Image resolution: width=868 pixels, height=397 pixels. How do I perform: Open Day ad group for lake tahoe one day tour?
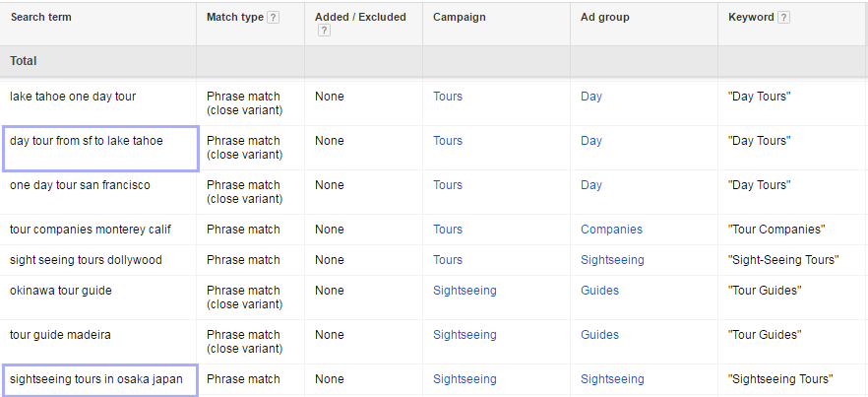click(x=590, y=97)
